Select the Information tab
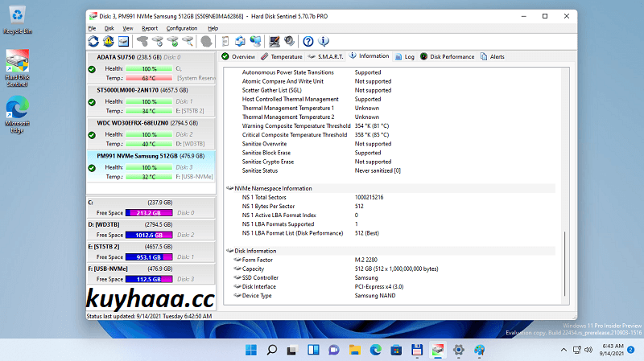644x361 pixels. (369, 56)
